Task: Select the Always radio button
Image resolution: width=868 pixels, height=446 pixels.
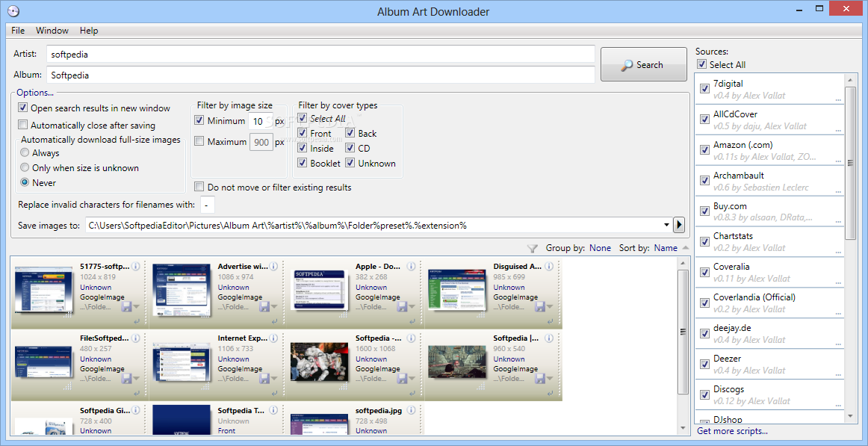Action: tap(25, 152)
